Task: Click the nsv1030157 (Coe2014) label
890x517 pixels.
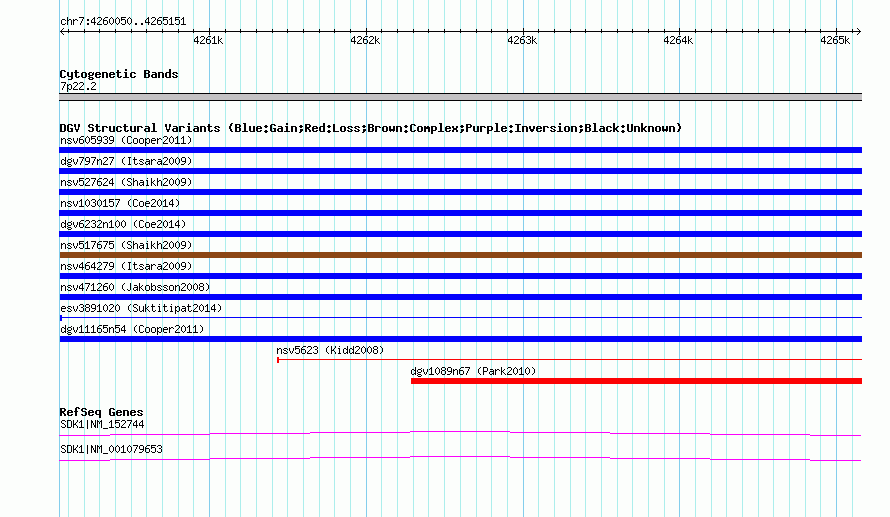Action: (120, 203)
